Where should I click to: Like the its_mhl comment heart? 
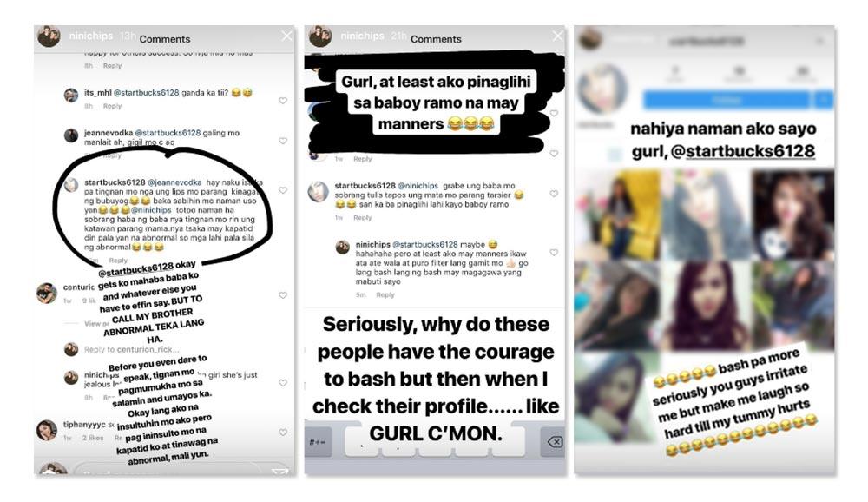coord(283,101)
